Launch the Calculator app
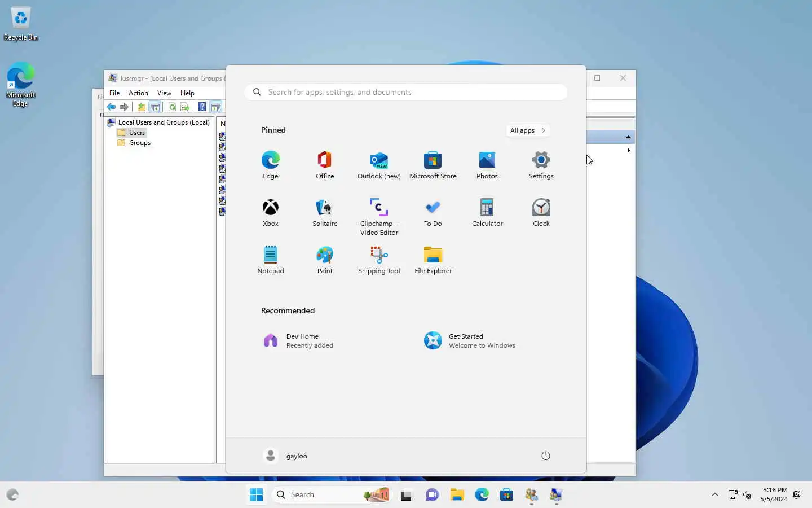Viewport: 812px width, 508px height. click(487, 213)
